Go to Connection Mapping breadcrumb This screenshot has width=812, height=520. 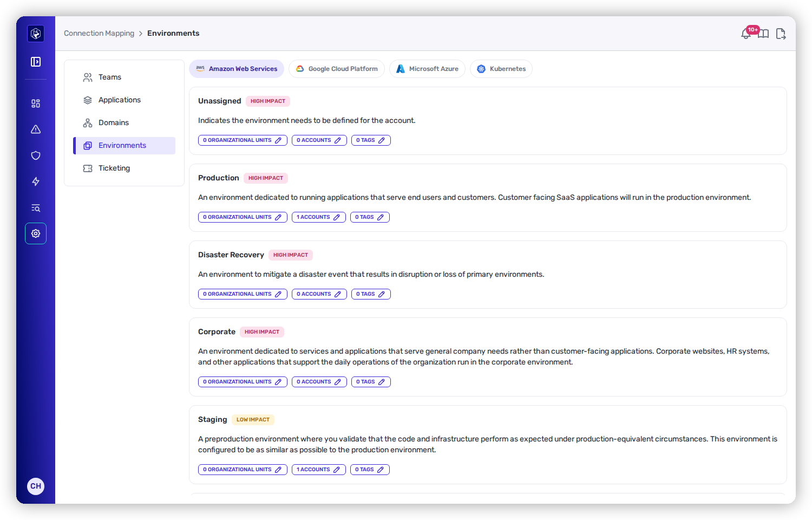(x=99, y=34)
